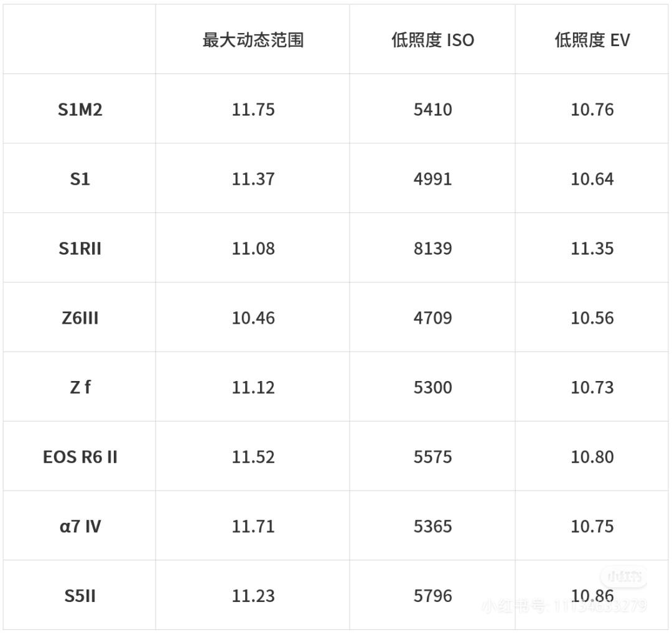Click the Z f row label

(x=80, y=387)
